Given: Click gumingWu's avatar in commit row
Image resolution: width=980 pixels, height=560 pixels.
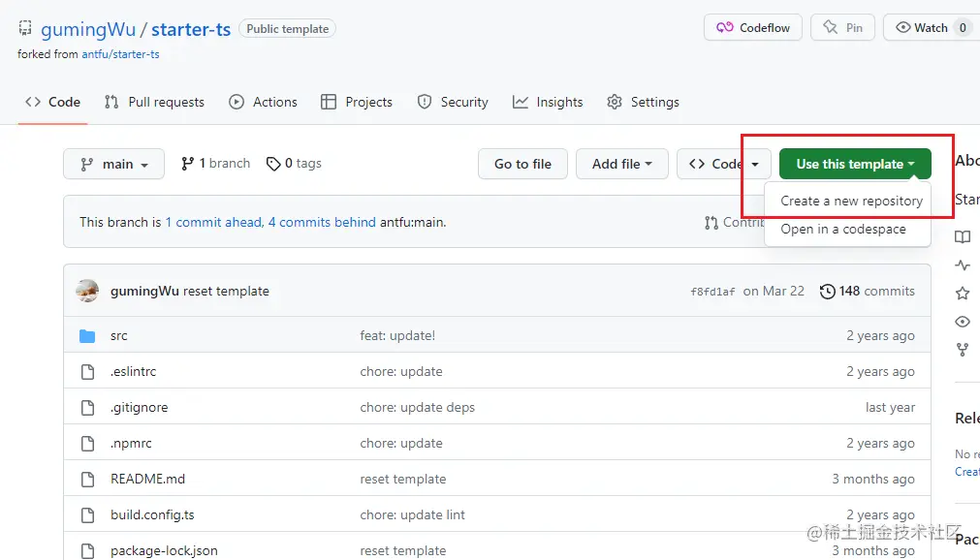Looking at the screenshot, I should click(87, 291).
